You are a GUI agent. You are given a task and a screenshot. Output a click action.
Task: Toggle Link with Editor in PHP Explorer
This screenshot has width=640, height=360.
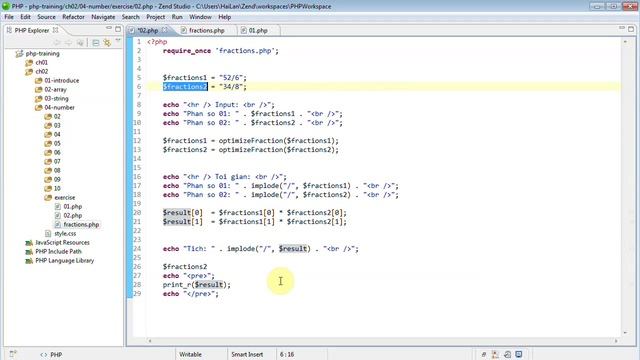pos(107,42)
